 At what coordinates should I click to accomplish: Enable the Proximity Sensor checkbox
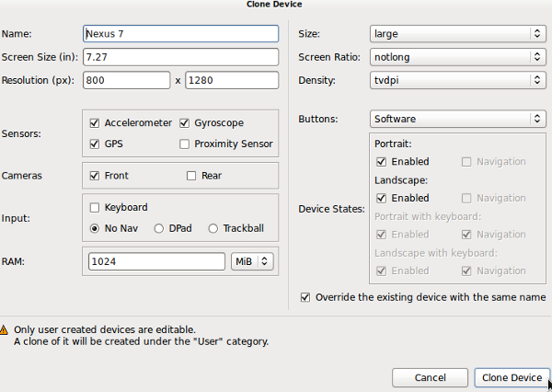pyautogui.click(x=185, y=144)
